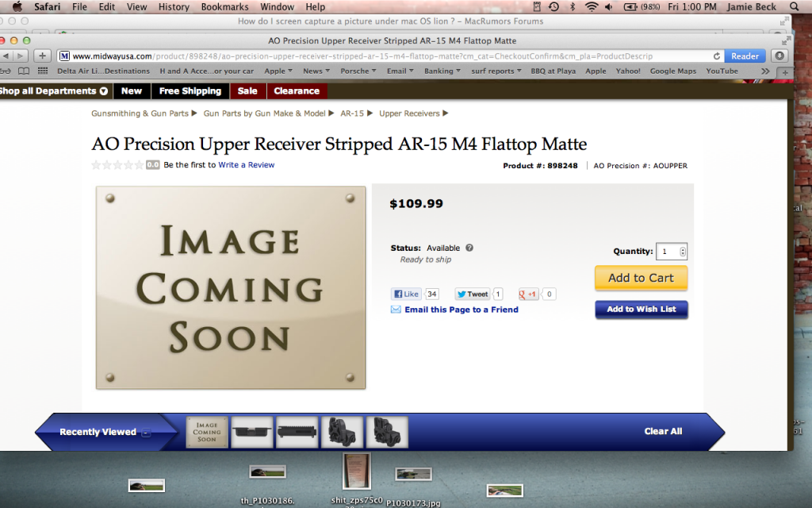Image resolution: width=812 pixels, height=508 pixels.
Task: Open the AR-15 breadcrumb link
Action: (x=352, y=114)
